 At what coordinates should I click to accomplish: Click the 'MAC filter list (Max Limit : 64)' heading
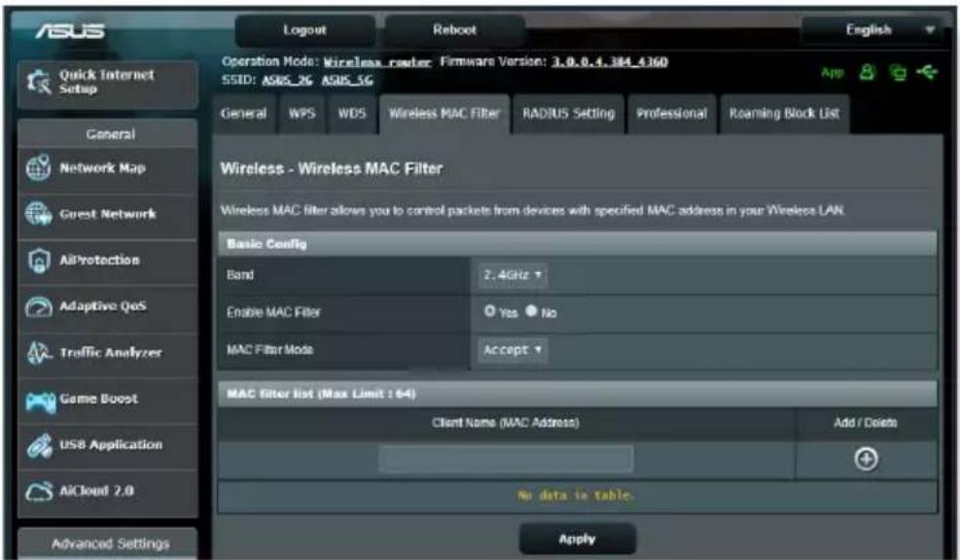[321, 394]
